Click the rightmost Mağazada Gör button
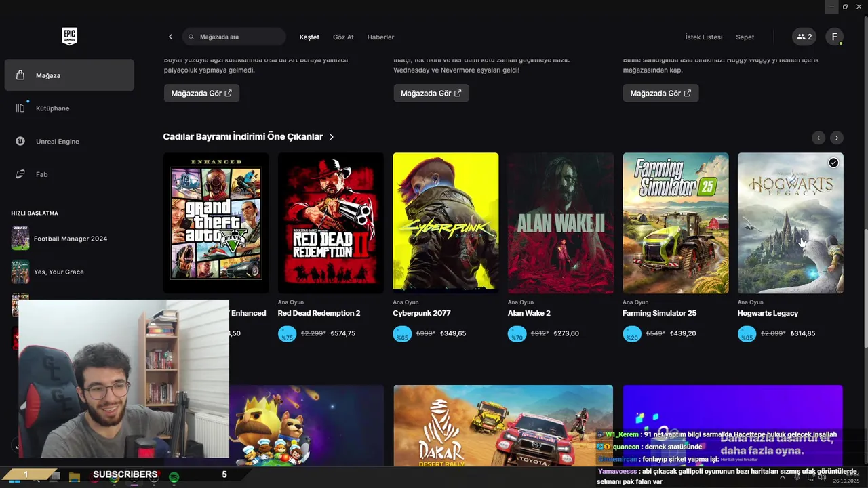Viewport: 868px width, 488px height. pos(660,93)
